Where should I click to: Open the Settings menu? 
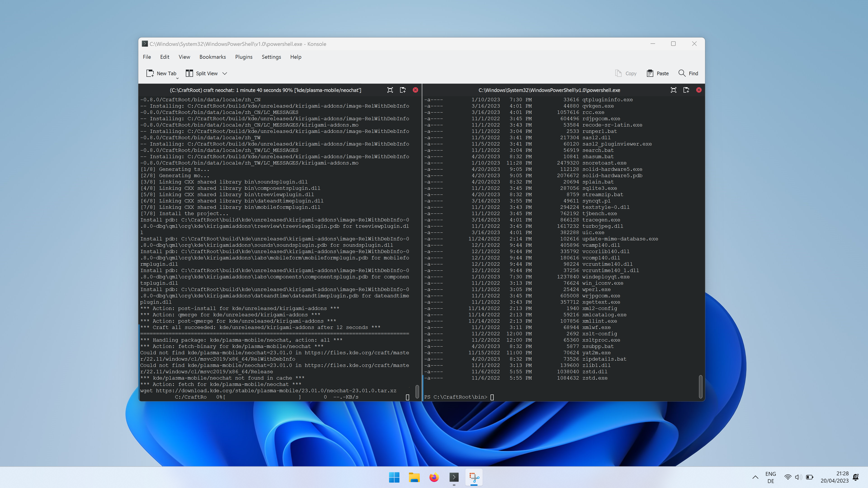coord(271,57)
